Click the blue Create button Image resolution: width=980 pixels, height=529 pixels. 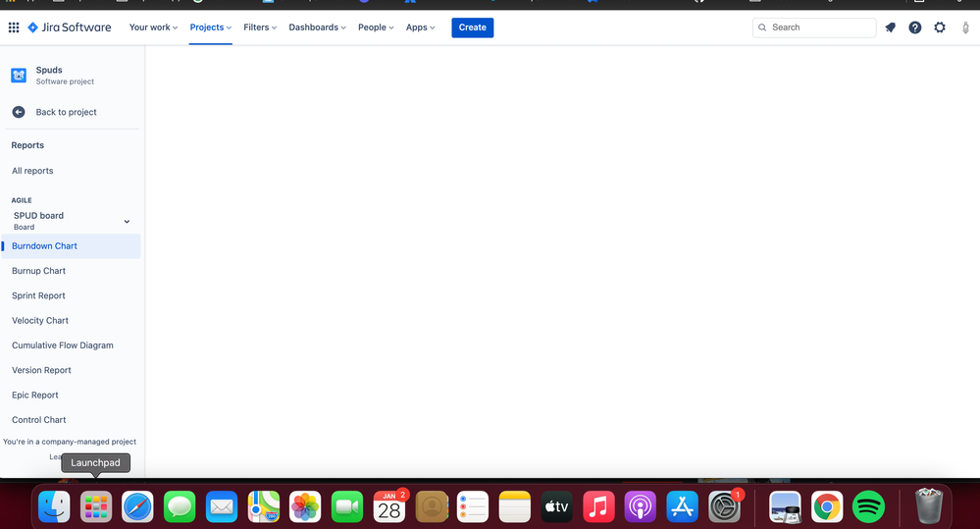coord(473,27)
